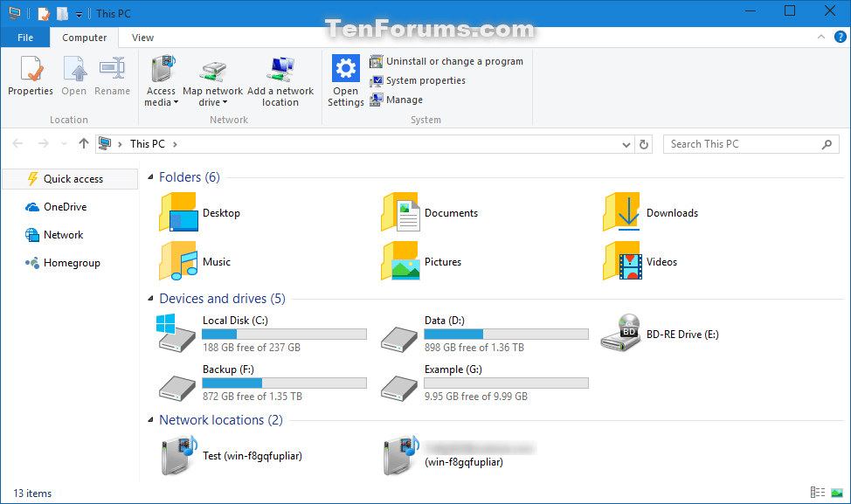Click the Local Disk (C:) capacity bar
851x504 pixels.
(284, 333)
